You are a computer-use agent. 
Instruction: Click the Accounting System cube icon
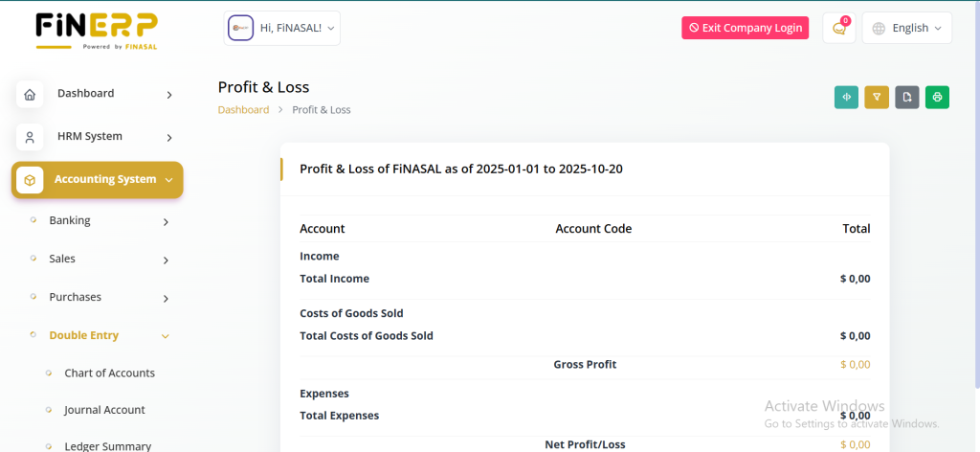pos(30,180)
